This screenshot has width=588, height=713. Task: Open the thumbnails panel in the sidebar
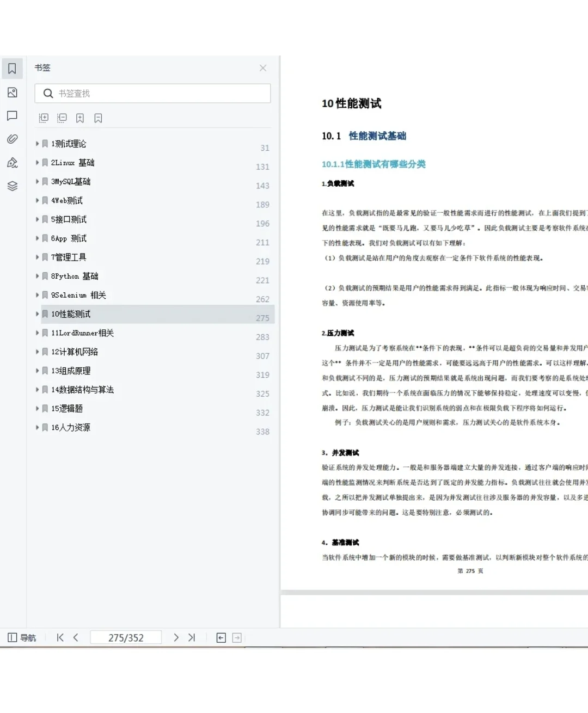click(12, 93)
